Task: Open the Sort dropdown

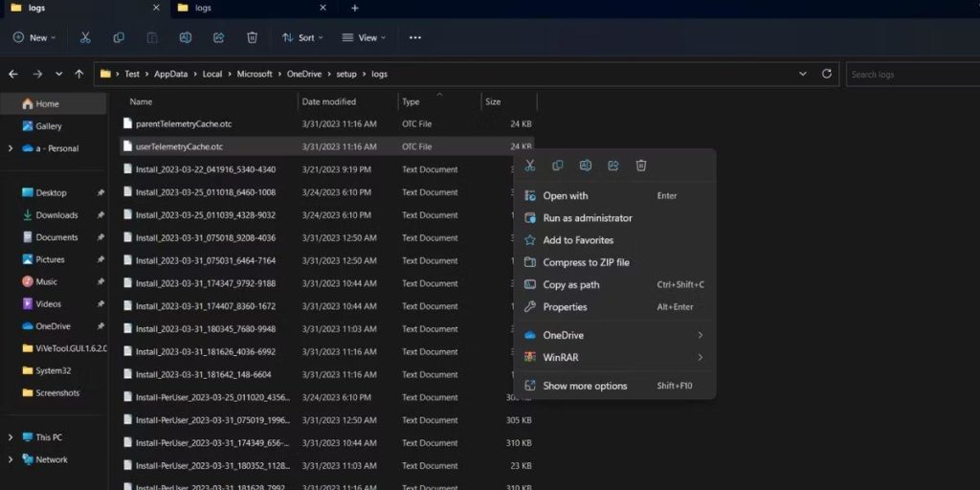Action: (301, 37)
